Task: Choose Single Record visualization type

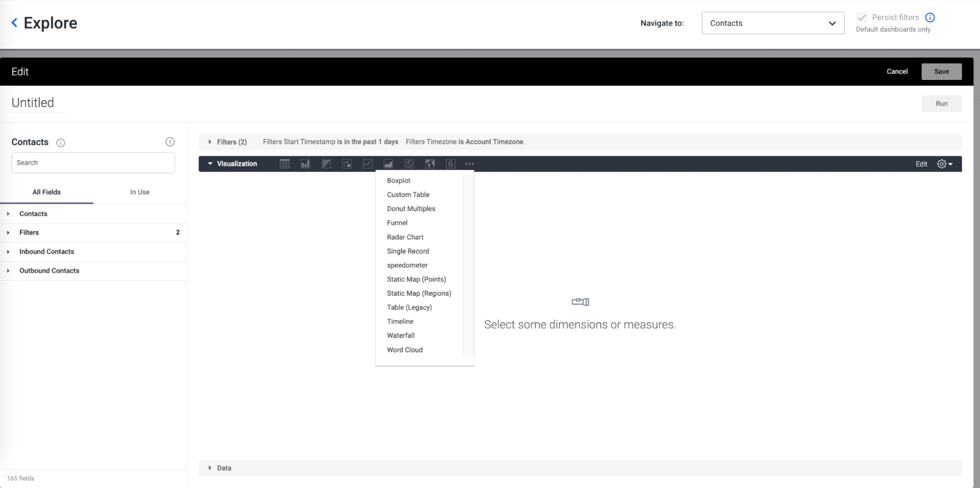Action: 408,251
